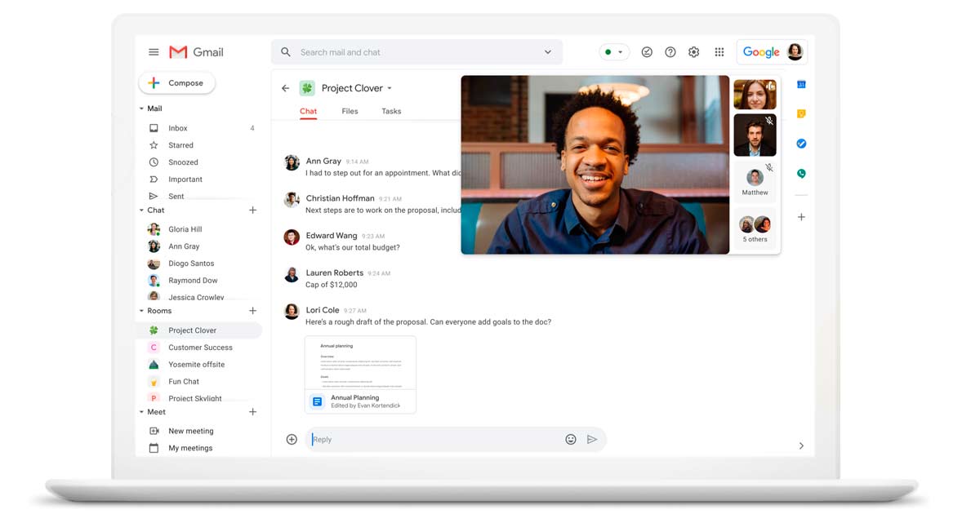
Task: Open the Google account avatar
Action: pyautogui.click(x=795, y=52)
